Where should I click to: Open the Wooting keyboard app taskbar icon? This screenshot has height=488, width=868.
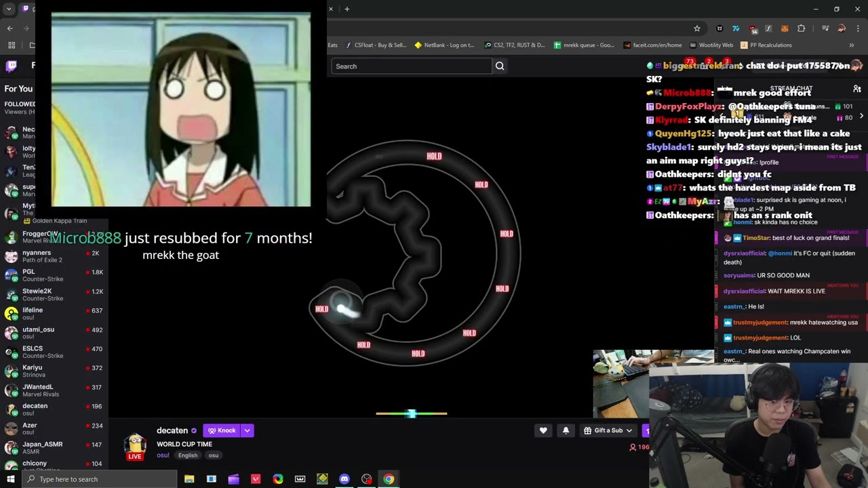(x=300, y=479)
